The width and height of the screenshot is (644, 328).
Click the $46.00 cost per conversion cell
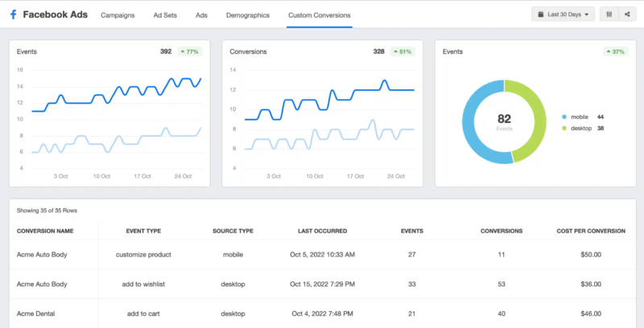(x=591, y=314)
